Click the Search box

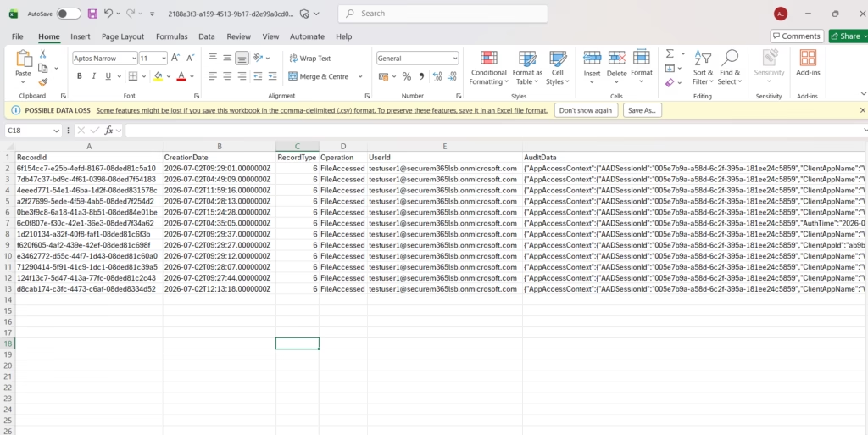(x=442, y=14)
